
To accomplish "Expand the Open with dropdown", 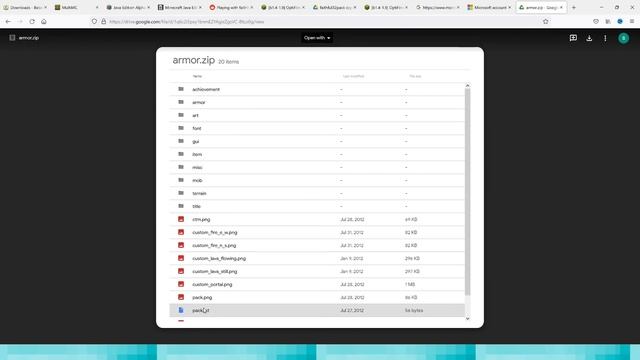I will point(317,38).
